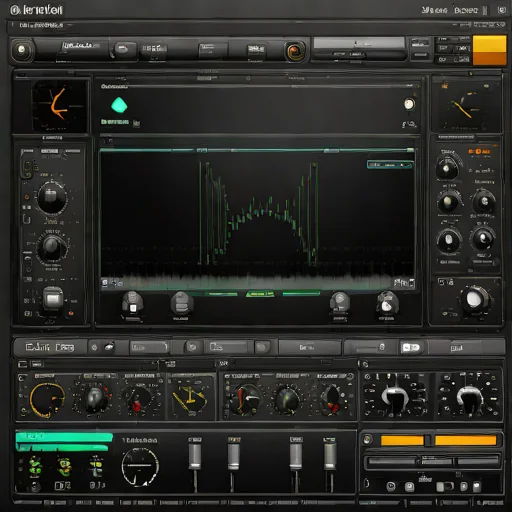
Task: Open the first dropdown field in the lower toolbar
Action: point(149,347)
